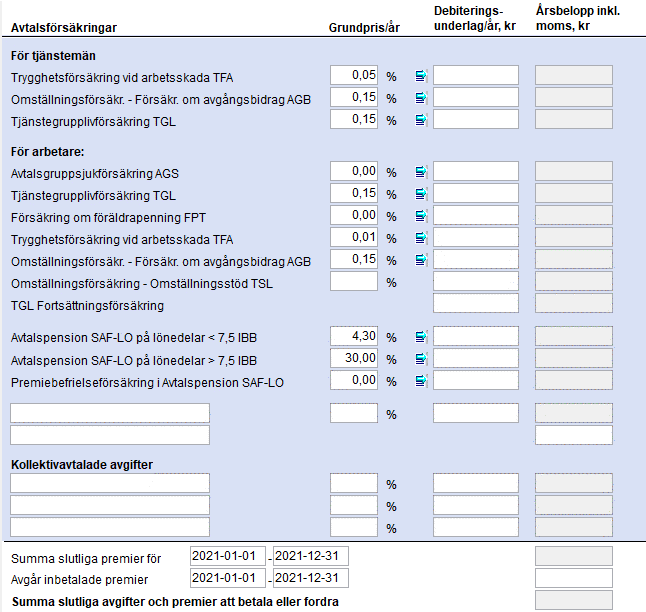
Task: Click the 'Kollektivavtalade avgifter' heading
Action: click(x=82, y=464)
